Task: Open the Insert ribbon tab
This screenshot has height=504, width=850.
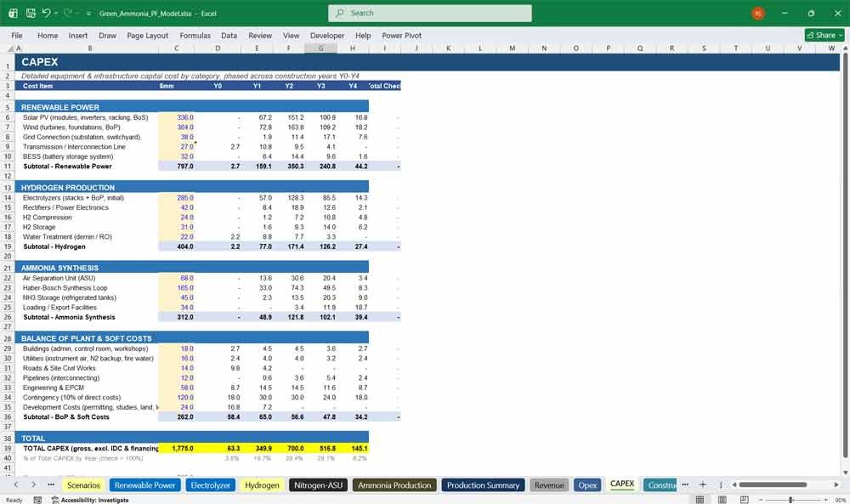Action: [x=78, y=35]
